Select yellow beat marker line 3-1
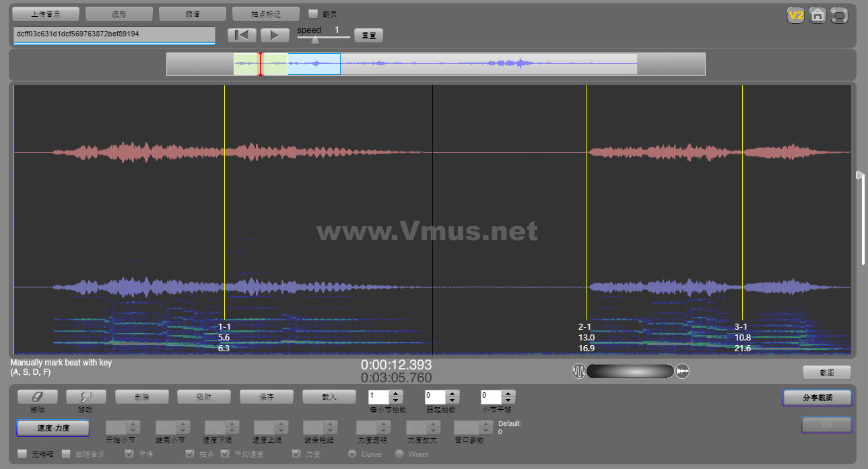Screen dimensions: 868x469 pyautogui.click(x=742, y=202)
